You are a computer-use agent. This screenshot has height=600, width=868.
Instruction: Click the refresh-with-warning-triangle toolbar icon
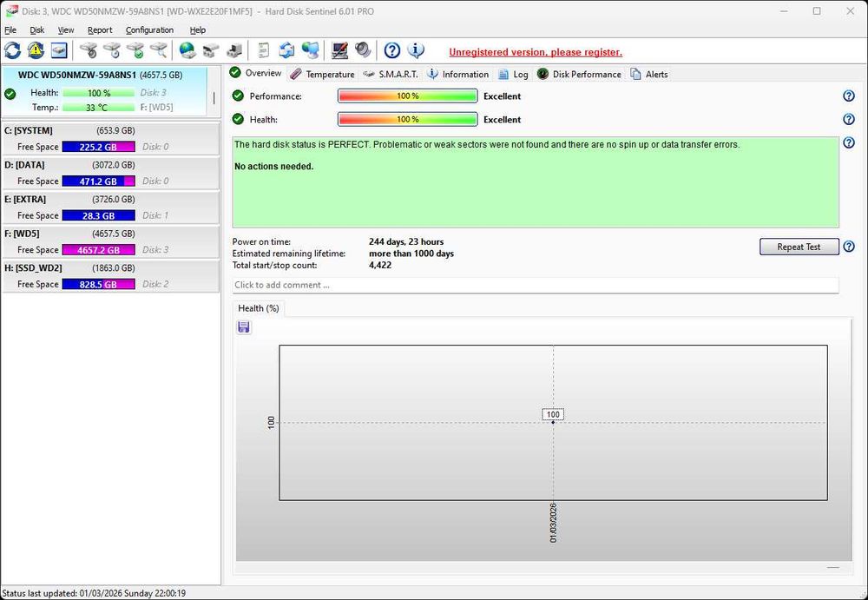(36, 50)
